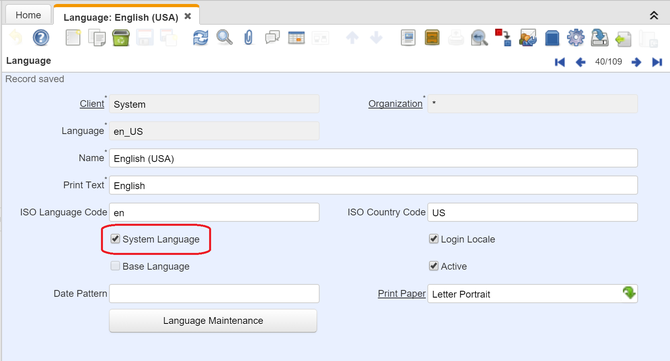Viewport: 670px width, 361px height.
Task: Toggle the Login Locale checkbox
Action: click(x=433, y=238)
